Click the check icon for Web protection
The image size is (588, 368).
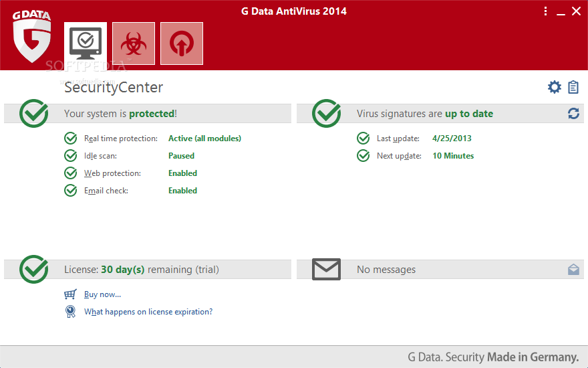[x=71, y=173]
